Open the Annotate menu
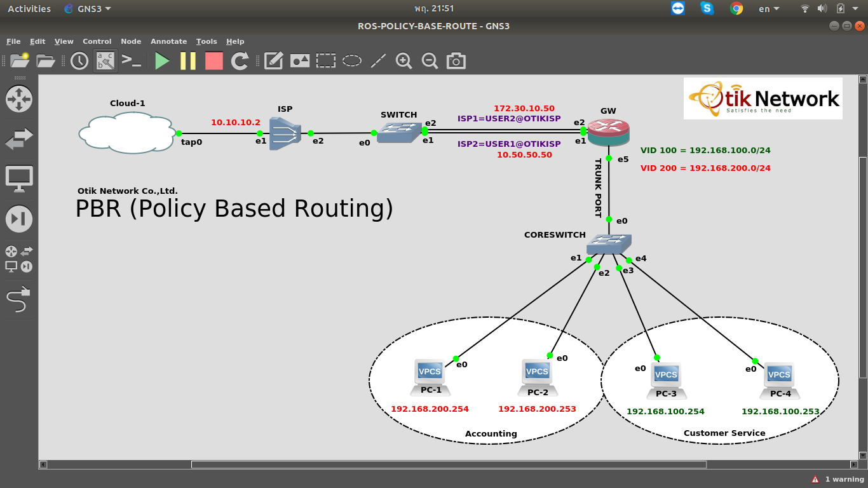The height and width of the screenshot is (488, 868). 169,41
